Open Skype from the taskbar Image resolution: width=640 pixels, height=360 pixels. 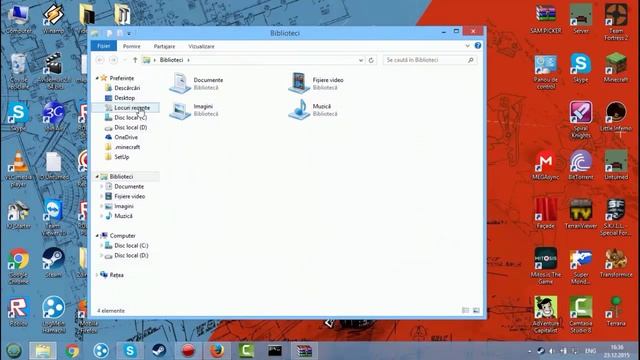pyautogui.click(x=130, y=351)
